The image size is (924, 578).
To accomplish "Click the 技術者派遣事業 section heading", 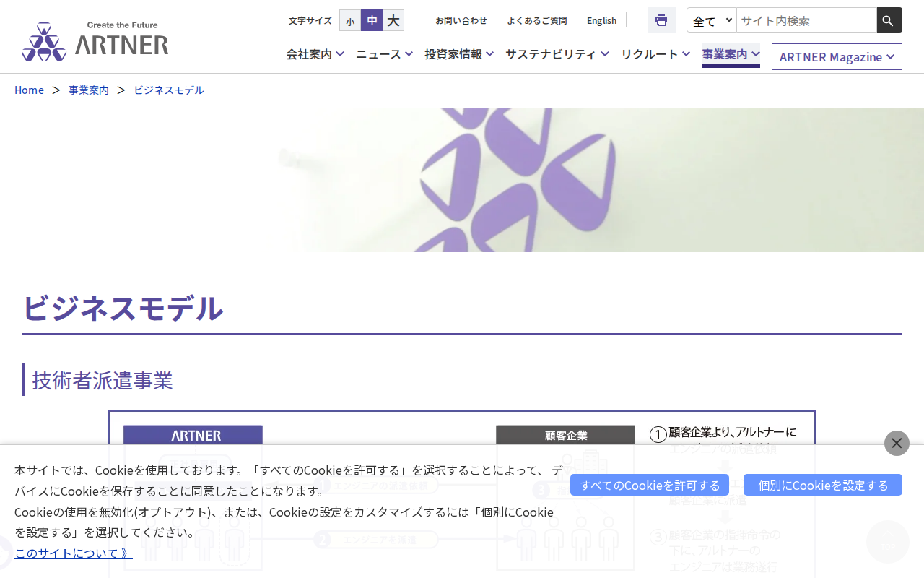I will click(x=103, y=380).
